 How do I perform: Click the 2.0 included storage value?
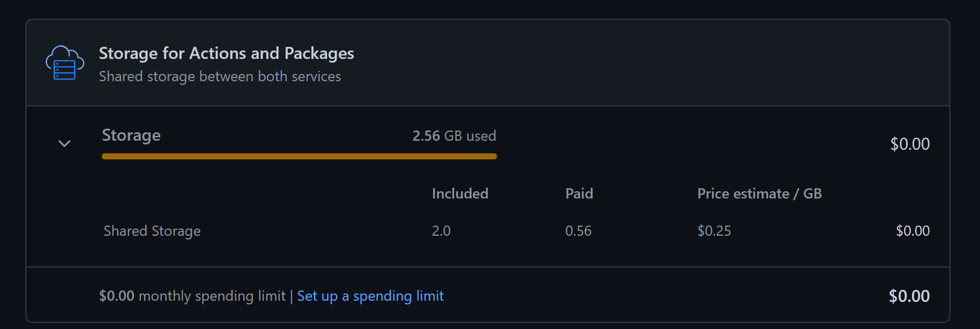441,231
